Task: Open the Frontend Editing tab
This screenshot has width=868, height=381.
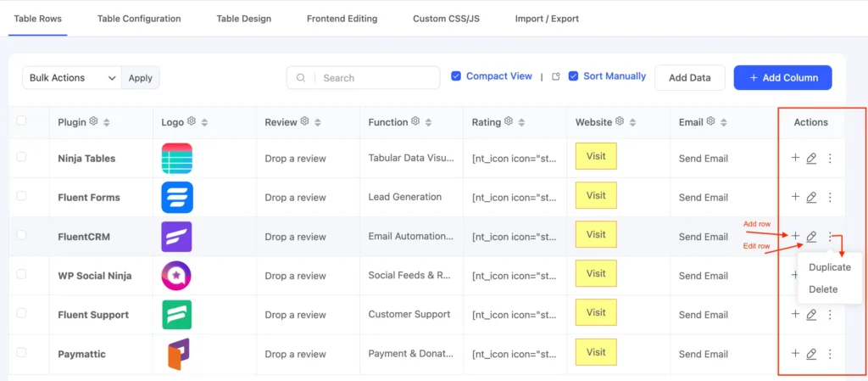Action: click(342, 19)
